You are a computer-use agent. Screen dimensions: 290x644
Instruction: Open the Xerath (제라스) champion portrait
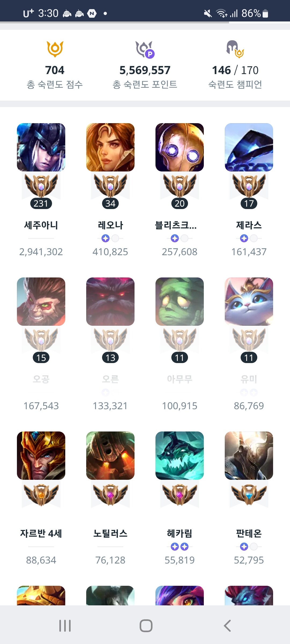point(249,147)
